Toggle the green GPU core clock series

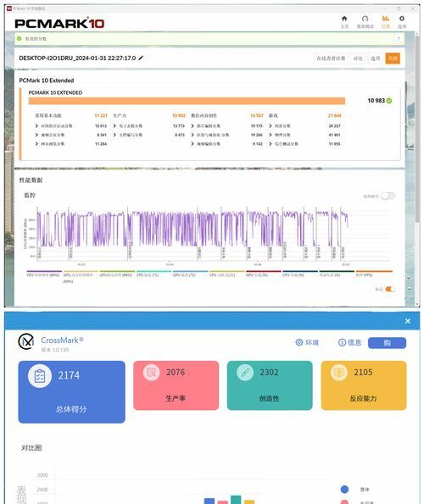[117, 274]
